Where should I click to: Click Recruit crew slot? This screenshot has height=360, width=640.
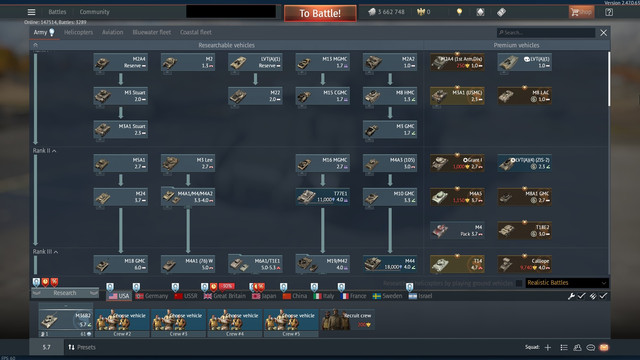(x=347, y=320)
